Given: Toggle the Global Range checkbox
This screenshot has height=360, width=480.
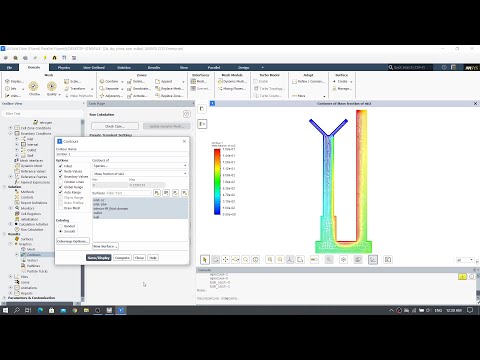Looking at the screenshot, I should [61, 187].
